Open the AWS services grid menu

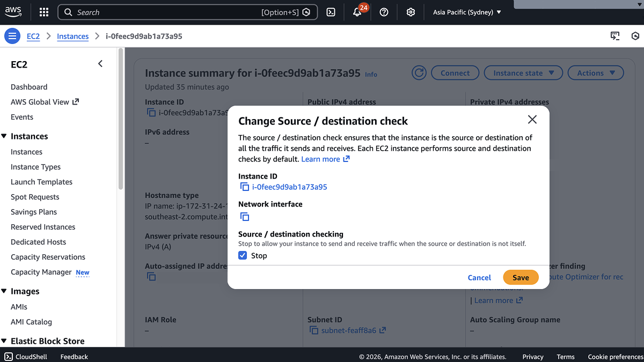[43, 12]
